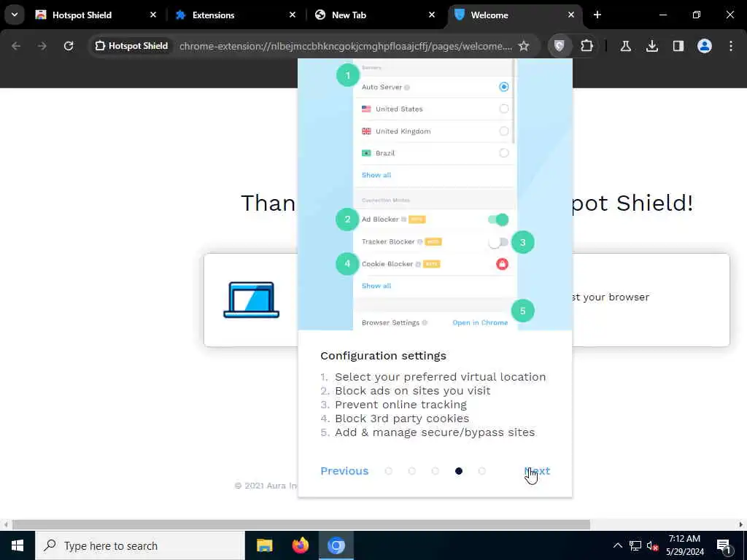Open a new tab with plus button
Viewport: 747px width, 560px height.
click(x=597, y=15)
